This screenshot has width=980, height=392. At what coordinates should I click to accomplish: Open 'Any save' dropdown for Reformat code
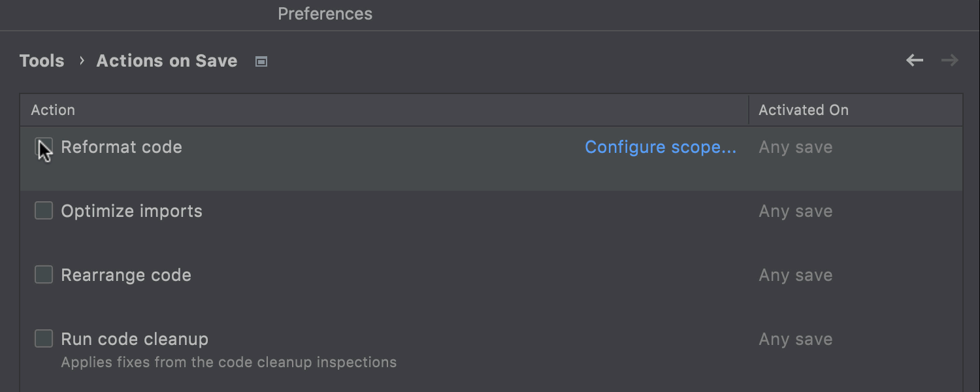795,147
